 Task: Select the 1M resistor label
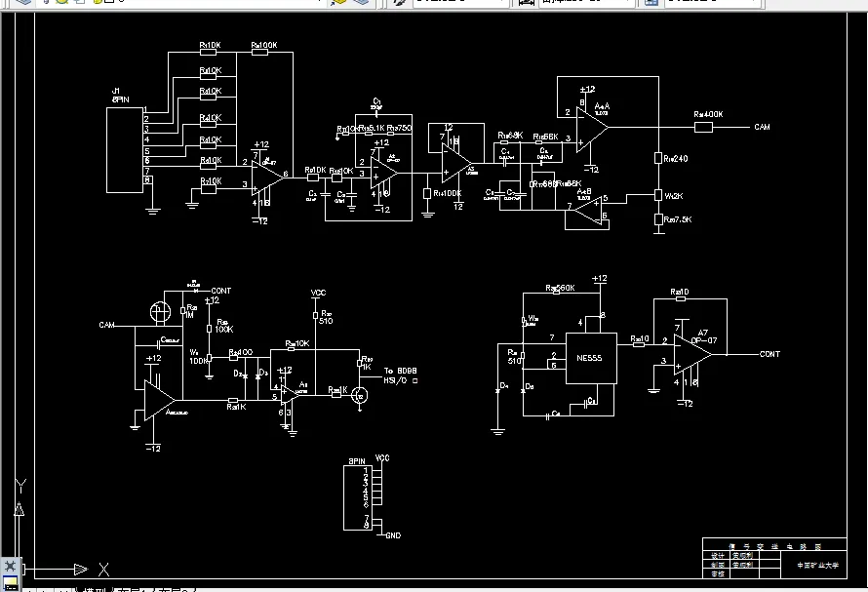(x=190, y=311)
